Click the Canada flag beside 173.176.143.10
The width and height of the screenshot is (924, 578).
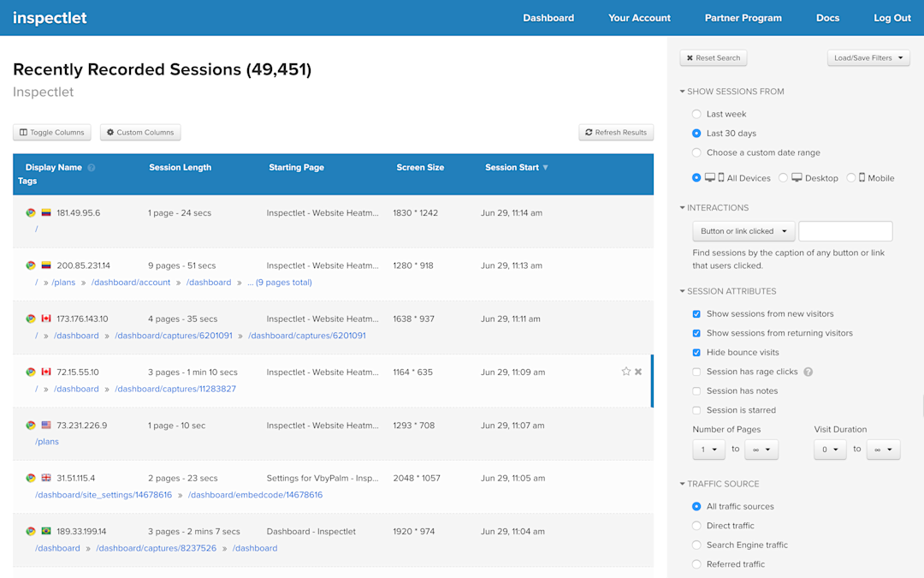point(46,319)
